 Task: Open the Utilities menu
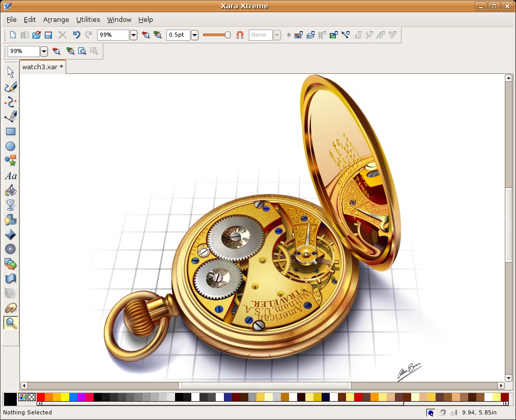click(x=88, y=19)
